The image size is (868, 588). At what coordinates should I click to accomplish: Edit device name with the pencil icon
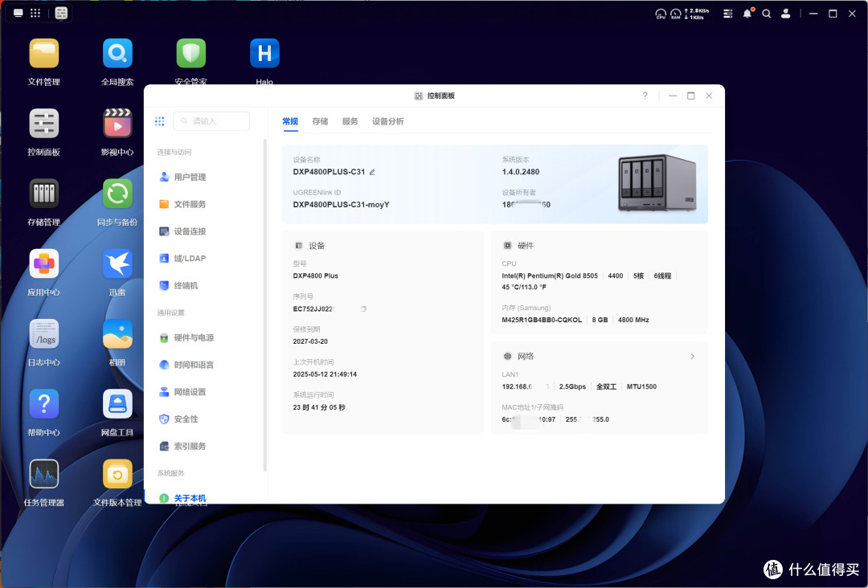373,172
